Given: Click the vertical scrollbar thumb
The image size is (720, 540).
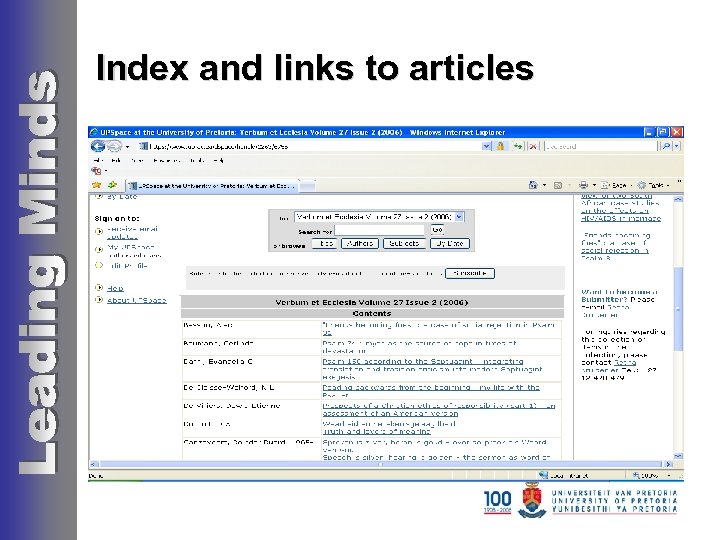Looking at the screenshot, I should click(x=678, y=309).
